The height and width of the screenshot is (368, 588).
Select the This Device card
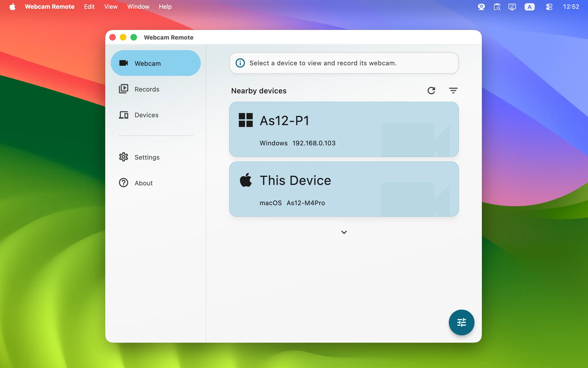click(x=344, y=189)
